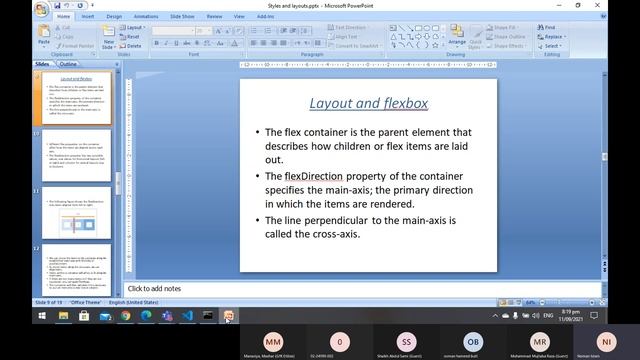
Task: Click the Replace button
Action: coord(552,37)
